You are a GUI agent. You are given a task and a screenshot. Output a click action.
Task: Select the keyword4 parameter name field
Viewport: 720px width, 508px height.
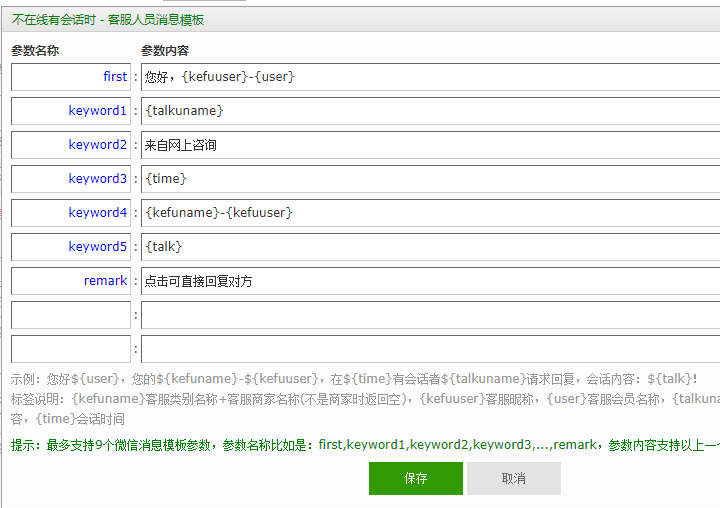(71, 213)
